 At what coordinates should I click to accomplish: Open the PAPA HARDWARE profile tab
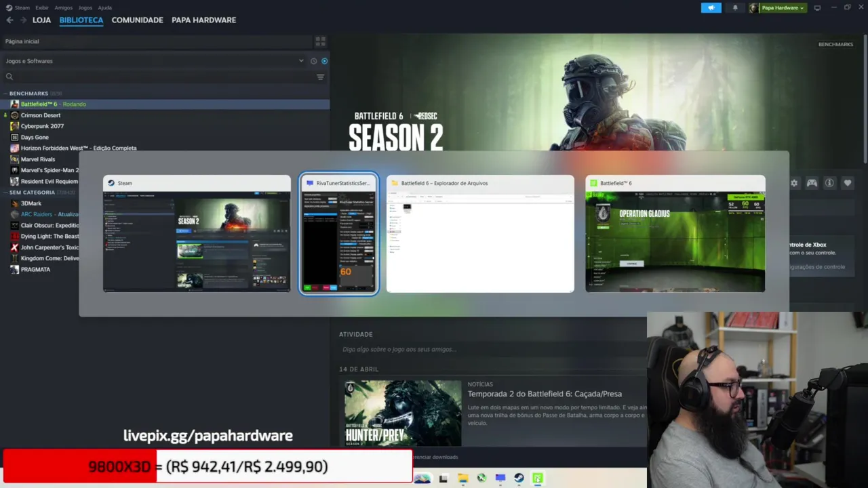point(204,20)
